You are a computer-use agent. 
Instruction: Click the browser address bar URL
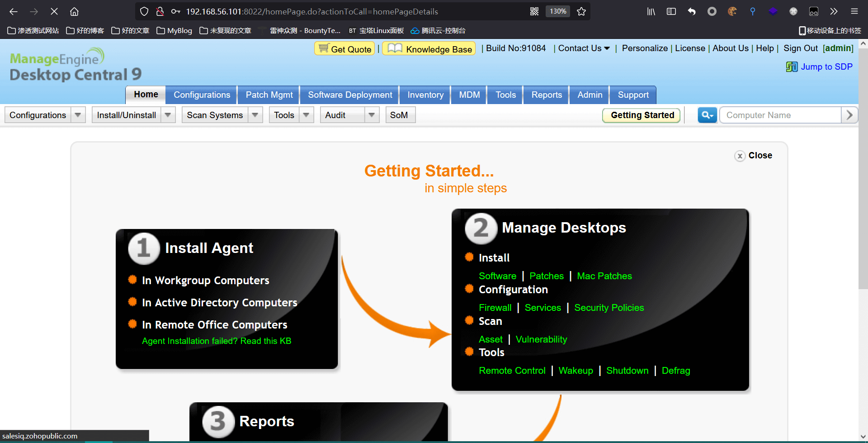point(312,11)
